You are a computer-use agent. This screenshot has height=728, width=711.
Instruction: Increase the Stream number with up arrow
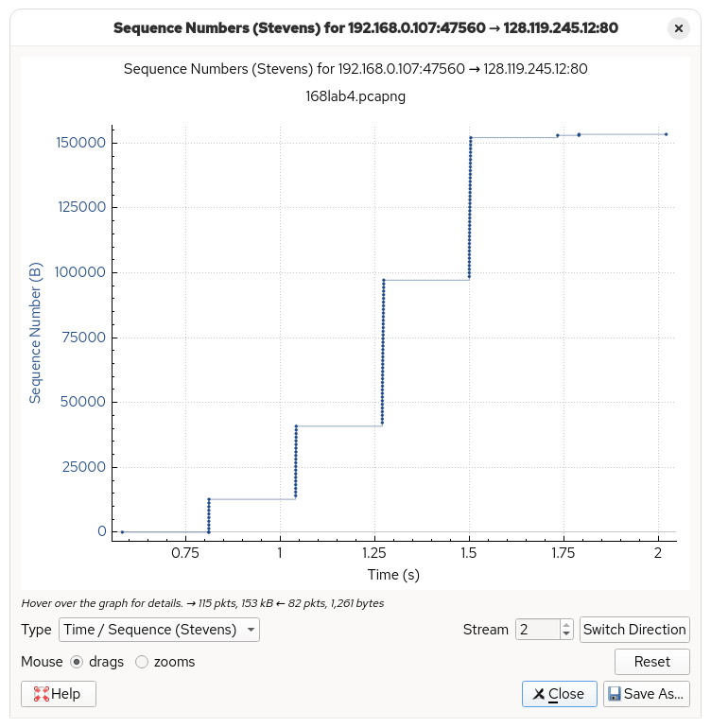coord(566,624)
